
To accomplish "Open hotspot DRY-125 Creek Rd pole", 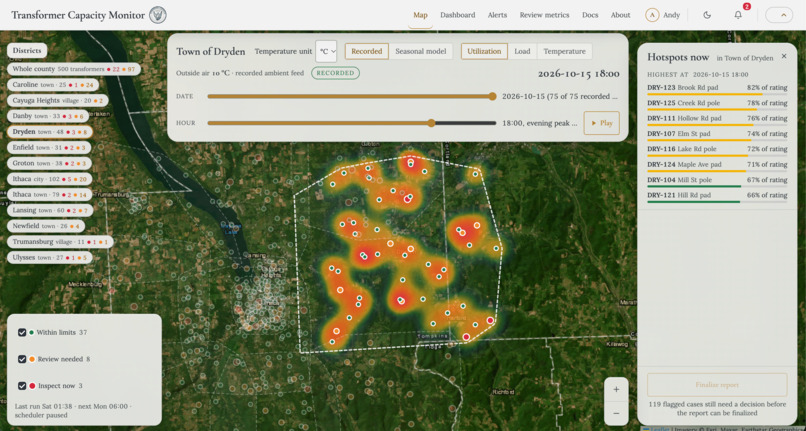I will [717, 103].
